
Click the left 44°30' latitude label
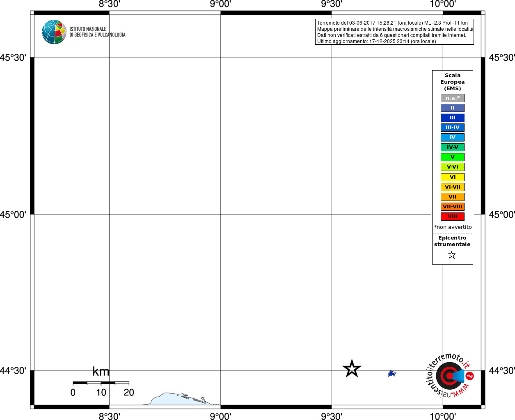pos(13,371)
